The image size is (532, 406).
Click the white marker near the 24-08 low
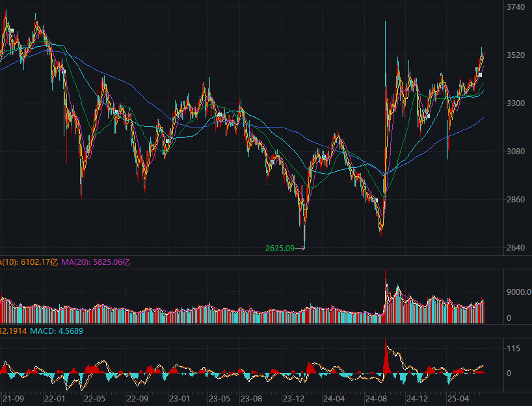[376, 200]
